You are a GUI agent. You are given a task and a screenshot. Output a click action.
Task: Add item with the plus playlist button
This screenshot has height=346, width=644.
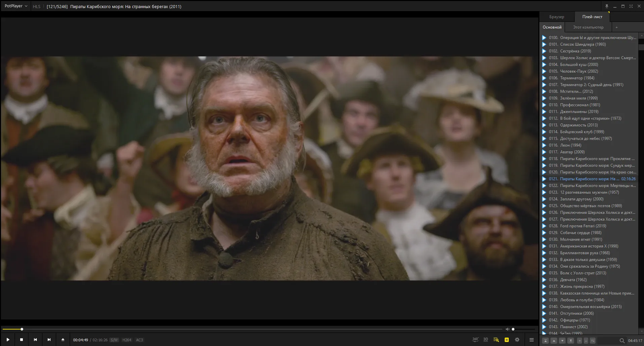tap(579, 341)
